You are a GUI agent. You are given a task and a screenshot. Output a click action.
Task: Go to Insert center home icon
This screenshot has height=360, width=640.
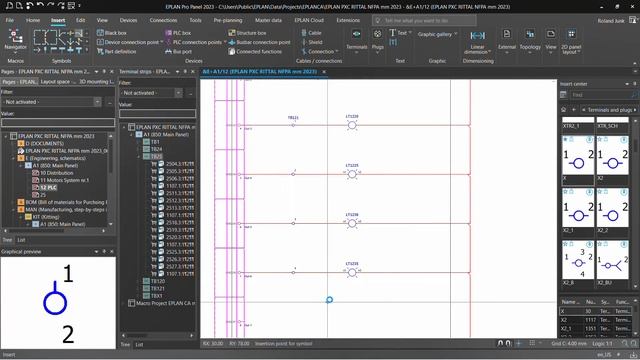[x=564, y=109]
